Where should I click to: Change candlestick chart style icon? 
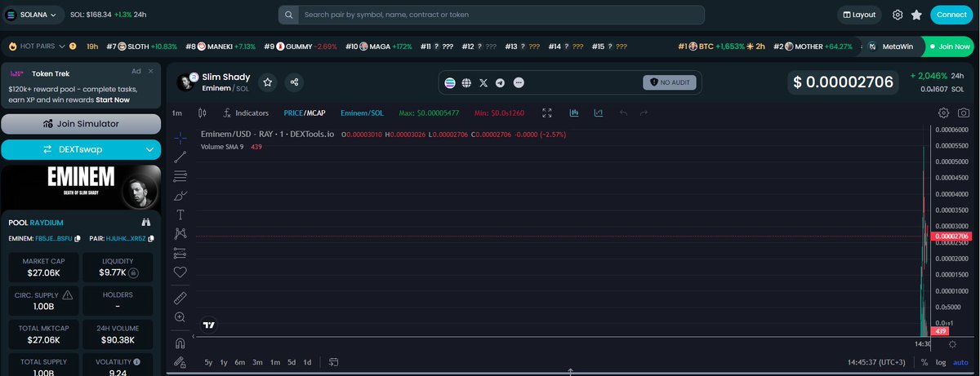tap(203, 113)
